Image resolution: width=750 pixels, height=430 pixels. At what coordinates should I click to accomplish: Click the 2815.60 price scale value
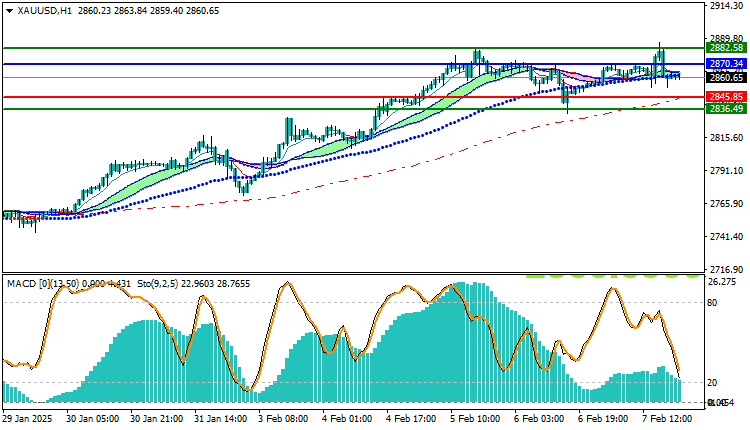coord(727,137)
